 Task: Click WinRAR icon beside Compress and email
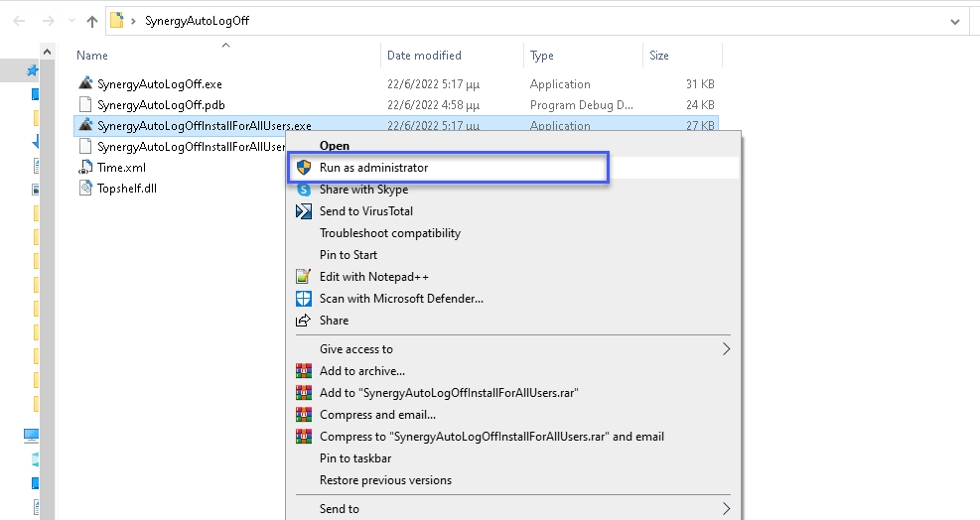point(304,415)
